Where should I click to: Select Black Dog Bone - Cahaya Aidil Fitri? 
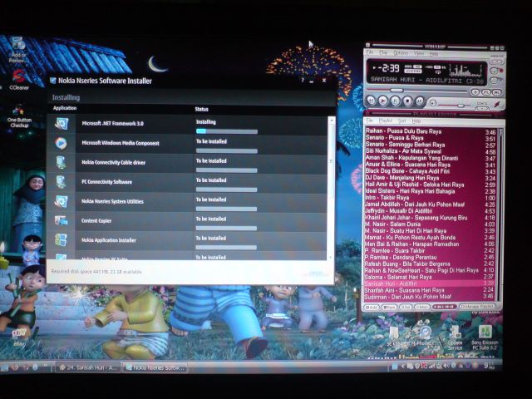tap(431, 171)
